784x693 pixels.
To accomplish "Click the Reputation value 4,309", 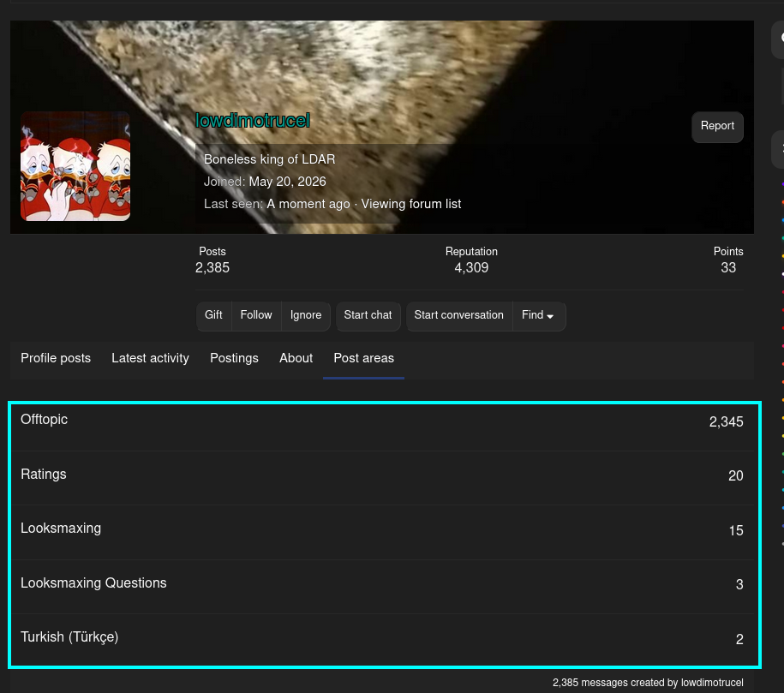I will [471, 268].
